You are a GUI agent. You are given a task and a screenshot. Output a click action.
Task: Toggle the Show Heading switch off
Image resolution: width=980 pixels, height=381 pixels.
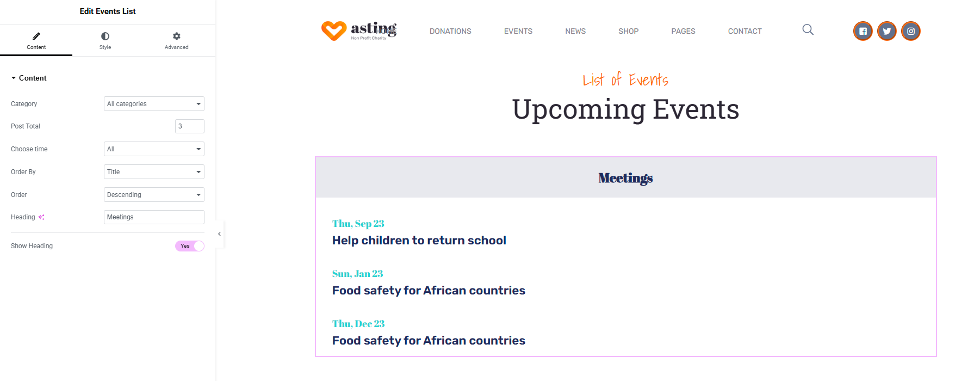189,246
